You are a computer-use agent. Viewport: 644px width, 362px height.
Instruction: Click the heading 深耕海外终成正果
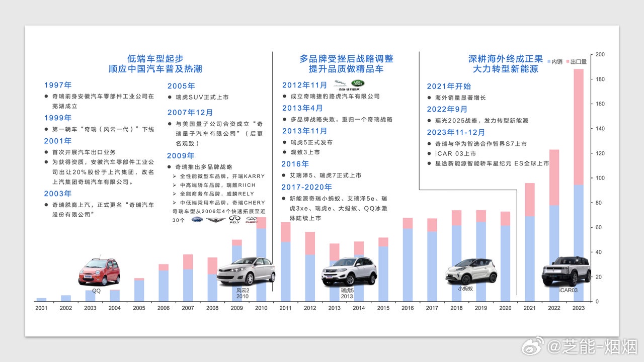pos(506,58)
